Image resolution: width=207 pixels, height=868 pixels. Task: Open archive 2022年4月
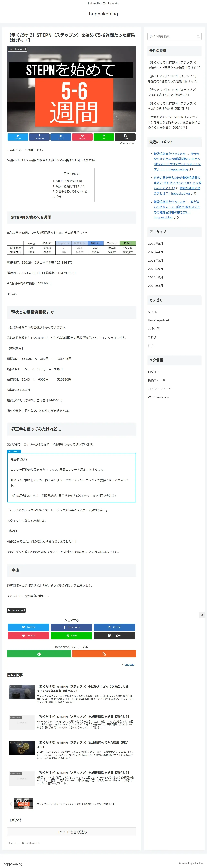(155, 252)
